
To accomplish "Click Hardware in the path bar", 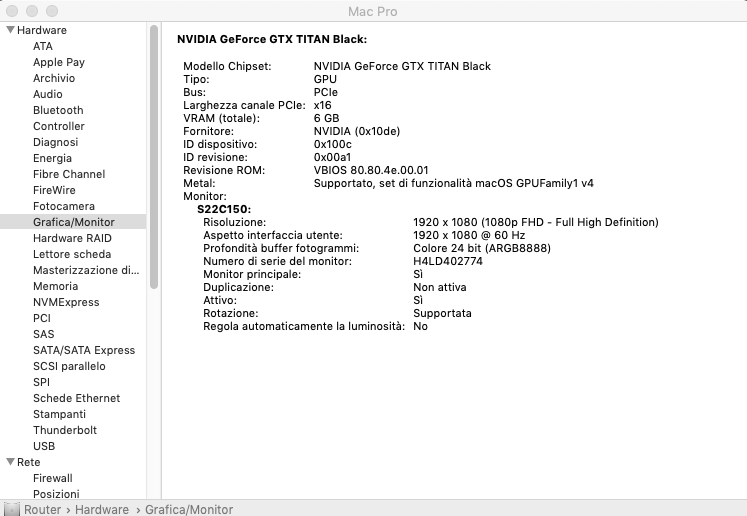I will click(102, 509).
